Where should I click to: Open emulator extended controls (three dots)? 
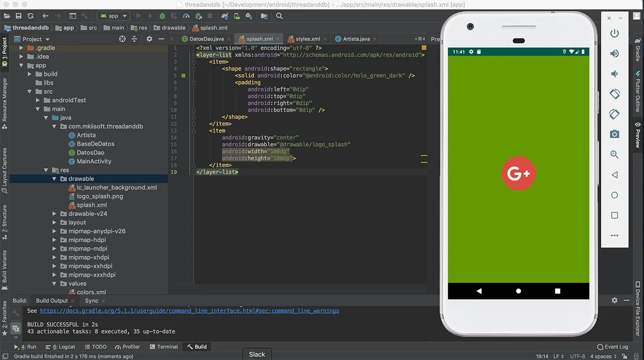pyautogui.click(x=614, y=235)
